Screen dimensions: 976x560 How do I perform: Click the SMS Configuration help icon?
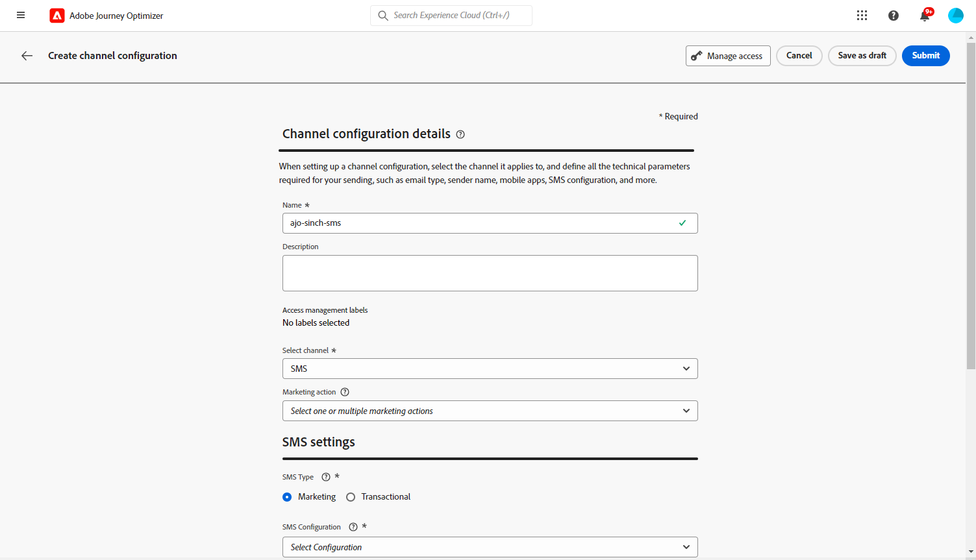pyautogui.click(x=353, y=527)
